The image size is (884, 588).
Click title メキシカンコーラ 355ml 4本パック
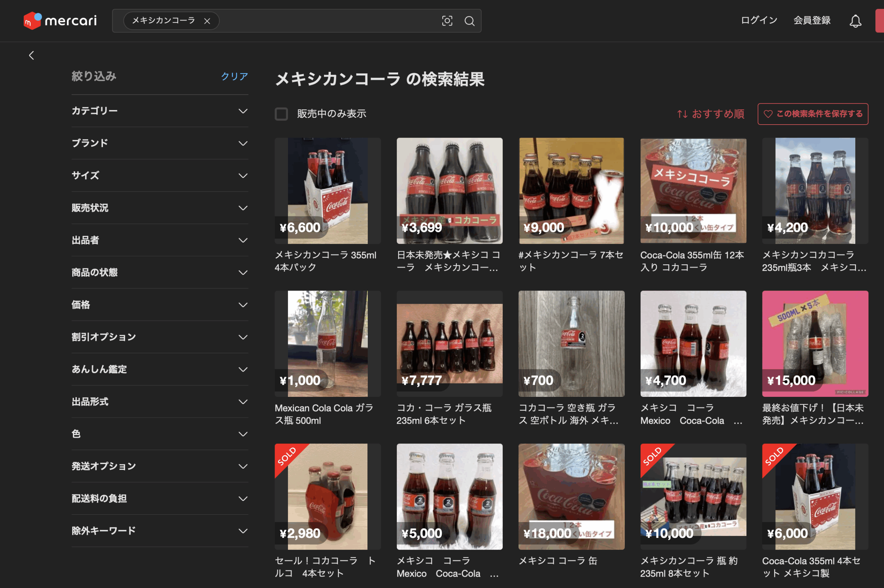(326, 261)
